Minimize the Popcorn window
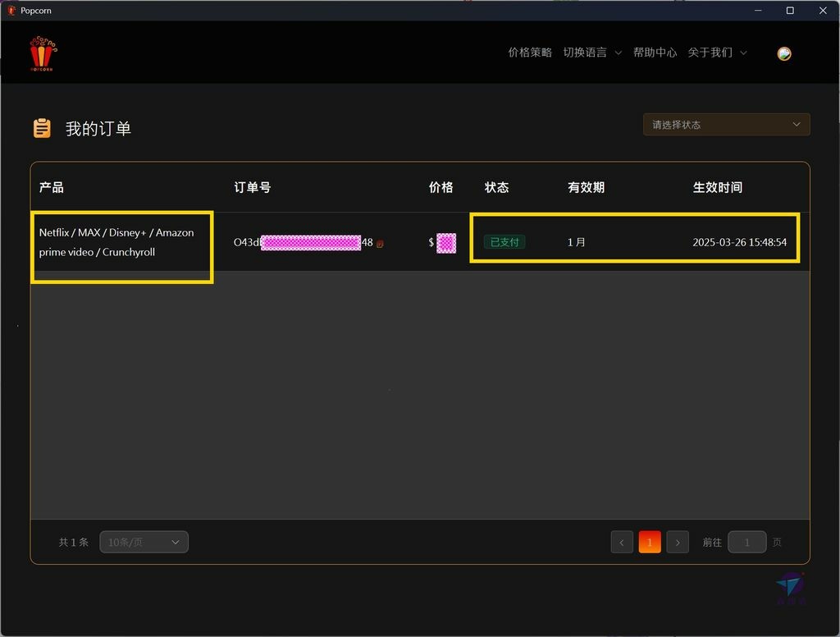 pos(758,10)
